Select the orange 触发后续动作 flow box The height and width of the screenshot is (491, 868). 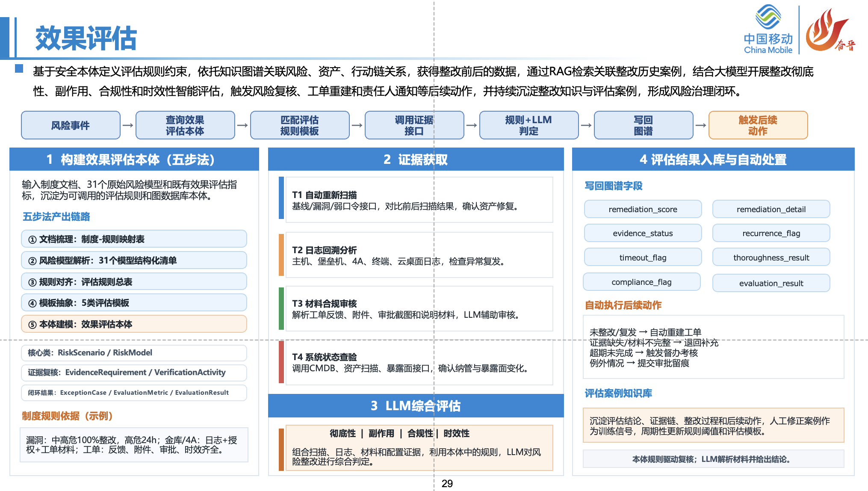758,125
